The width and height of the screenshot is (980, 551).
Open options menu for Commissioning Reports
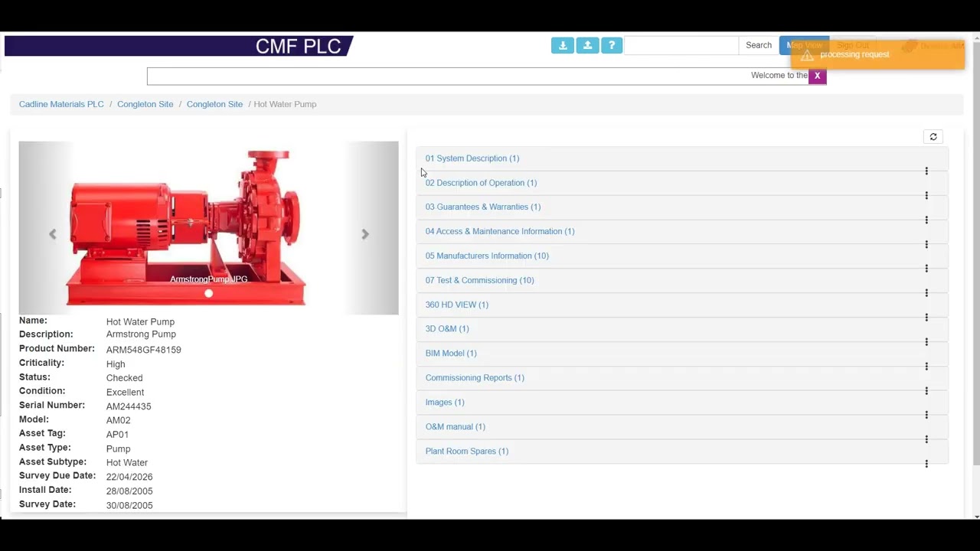pyautogui.click(x=926, y=391)
